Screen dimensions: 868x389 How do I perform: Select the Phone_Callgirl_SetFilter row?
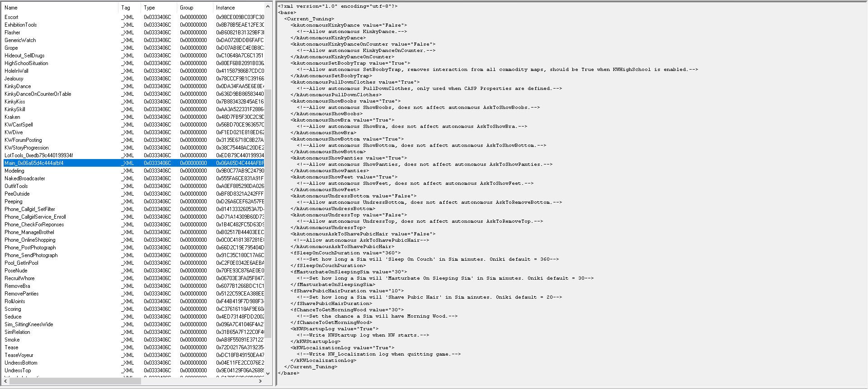pyautogui.click(x=134, y=209)
